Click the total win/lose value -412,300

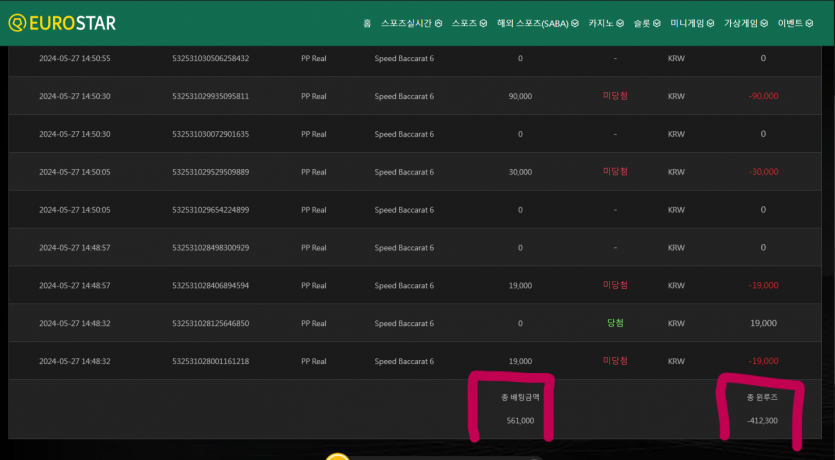tap(762, 421)
